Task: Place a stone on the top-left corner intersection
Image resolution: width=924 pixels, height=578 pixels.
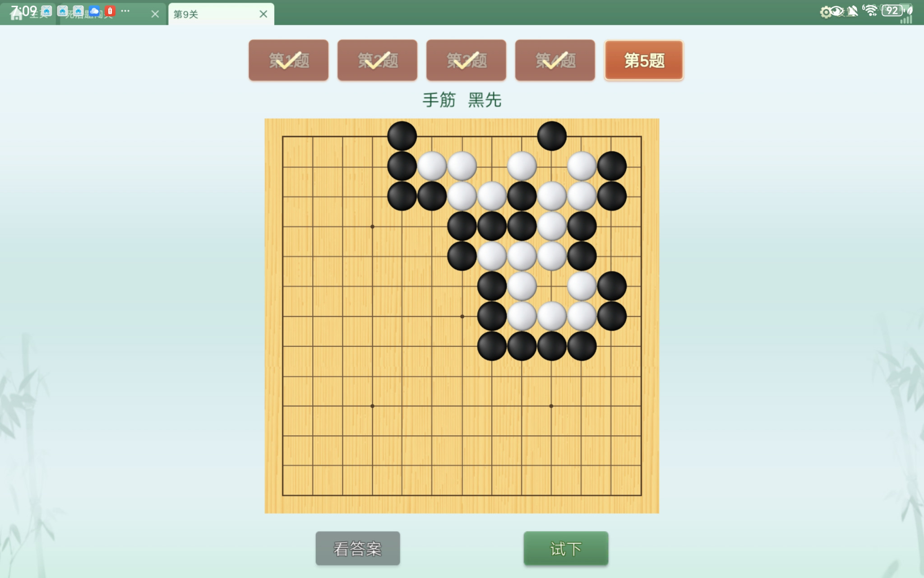Action: pyautogui.click(x=283, y=136)
